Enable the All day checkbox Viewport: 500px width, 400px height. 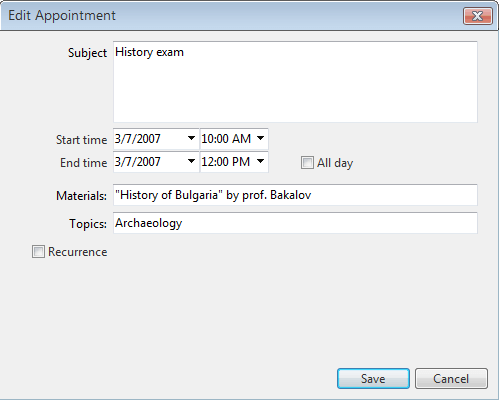(x=307, y=163)
